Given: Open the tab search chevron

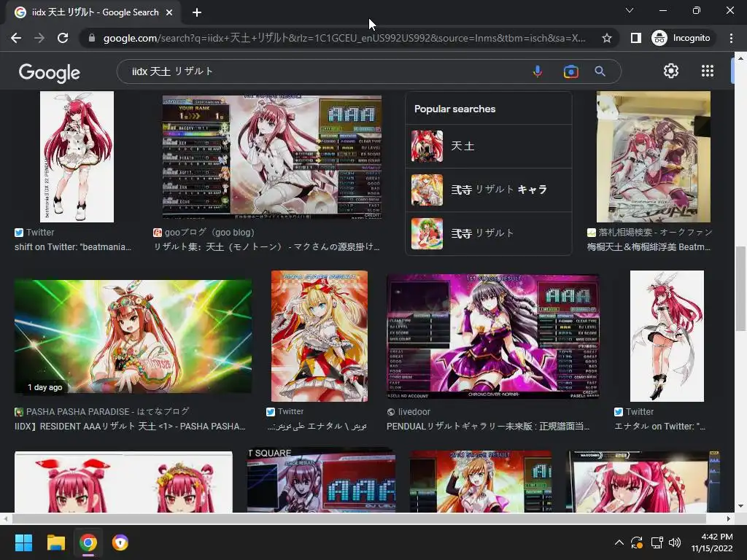Looking at the screenshot, I should coord(630,10).
